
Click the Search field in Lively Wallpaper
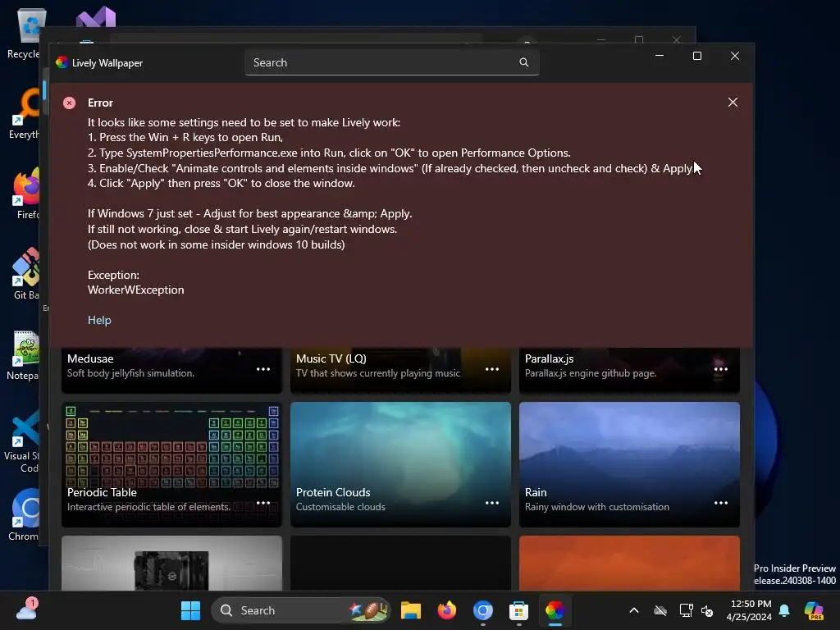391,62
